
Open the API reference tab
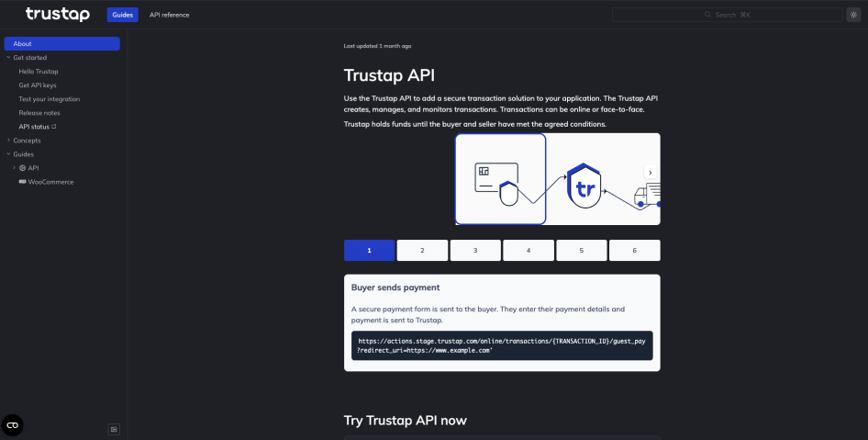[170, 15]
